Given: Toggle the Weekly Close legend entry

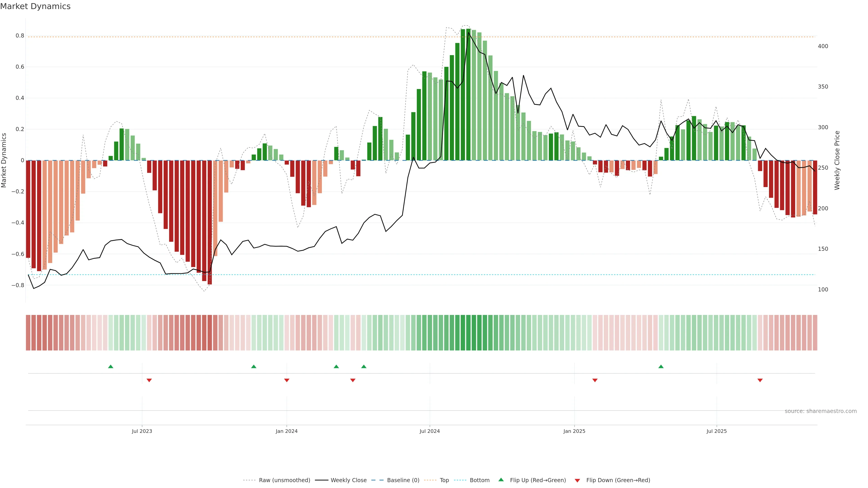Looking at the screenshot, I should pos(348,480).
